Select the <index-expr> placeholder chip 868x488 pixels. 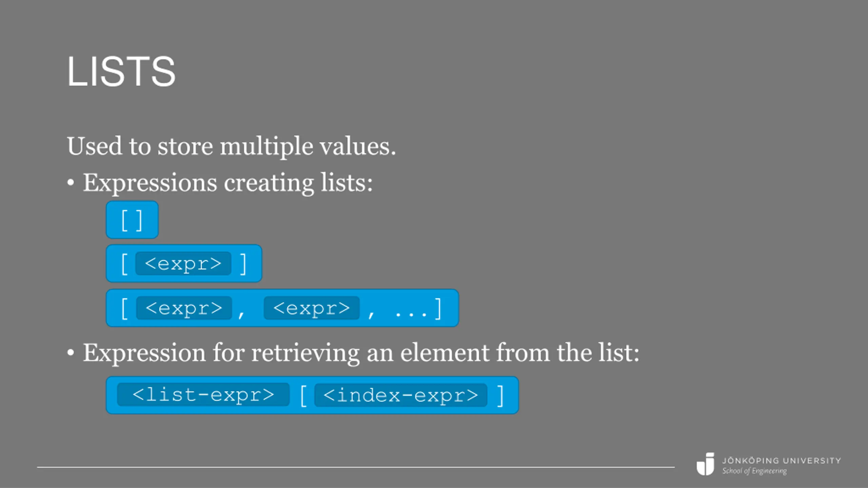400,395
